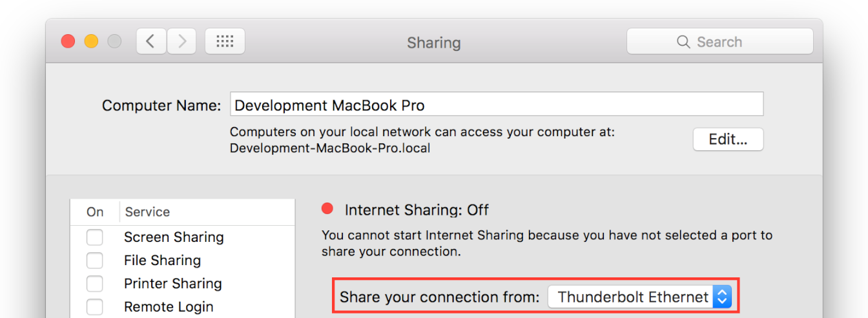Click the search magnifying glass icon
Image resolution: width=868 pixels, height=318 pixels.
point(683,42)
